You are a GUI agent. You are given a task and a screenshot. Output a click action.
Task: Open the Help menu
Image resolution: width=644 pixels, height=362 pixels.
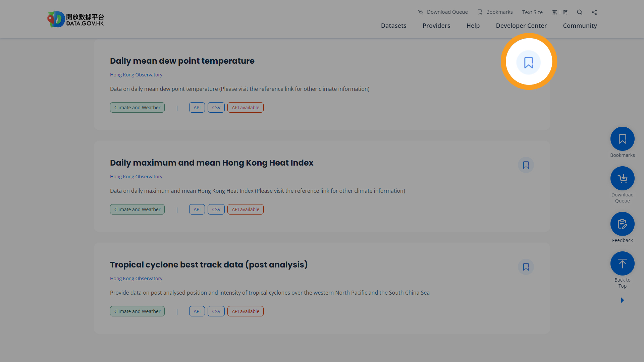coord(473,26)
